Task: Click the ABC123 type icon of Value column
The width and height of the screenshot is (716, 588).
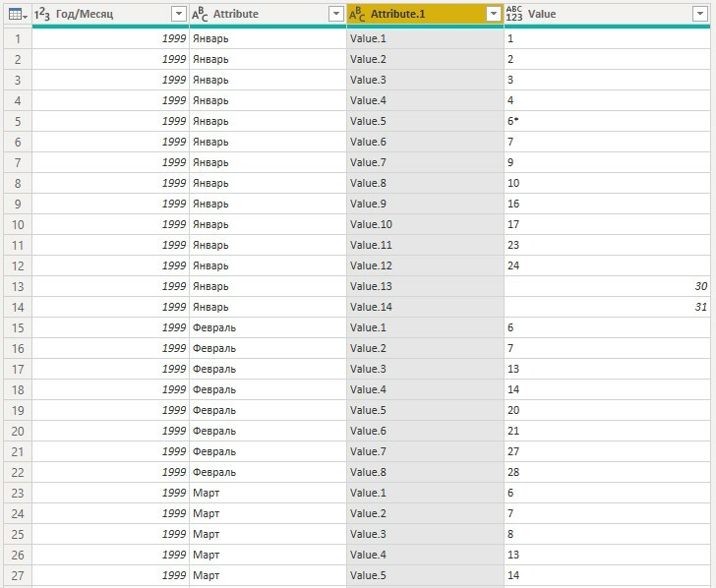Action: coord(514,14)
